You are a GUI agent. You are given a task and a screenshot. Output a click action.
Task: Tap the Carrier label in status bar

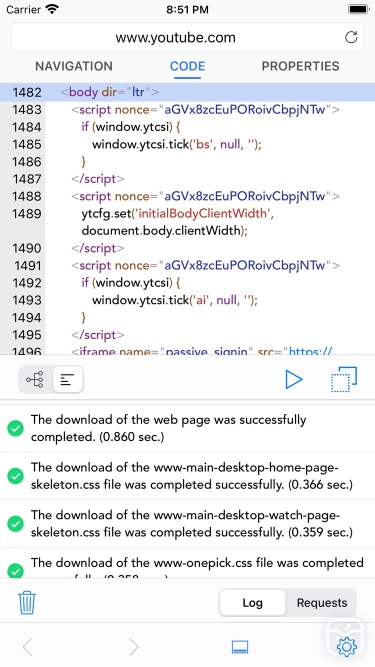point(24,9)
